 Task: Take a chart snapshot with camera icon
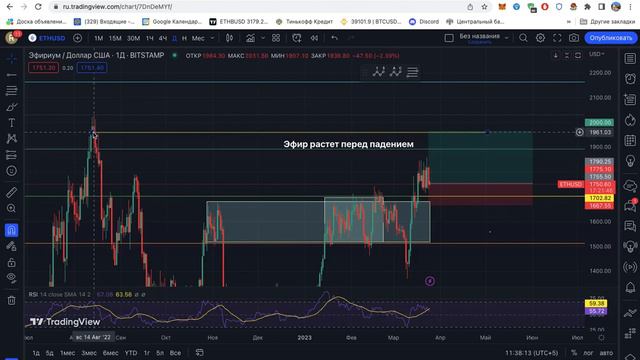[x=573, y=38]
